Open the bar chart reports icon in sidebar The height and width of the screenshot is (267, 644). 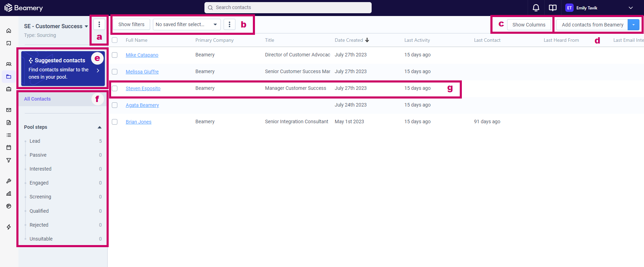coord(9,194)
